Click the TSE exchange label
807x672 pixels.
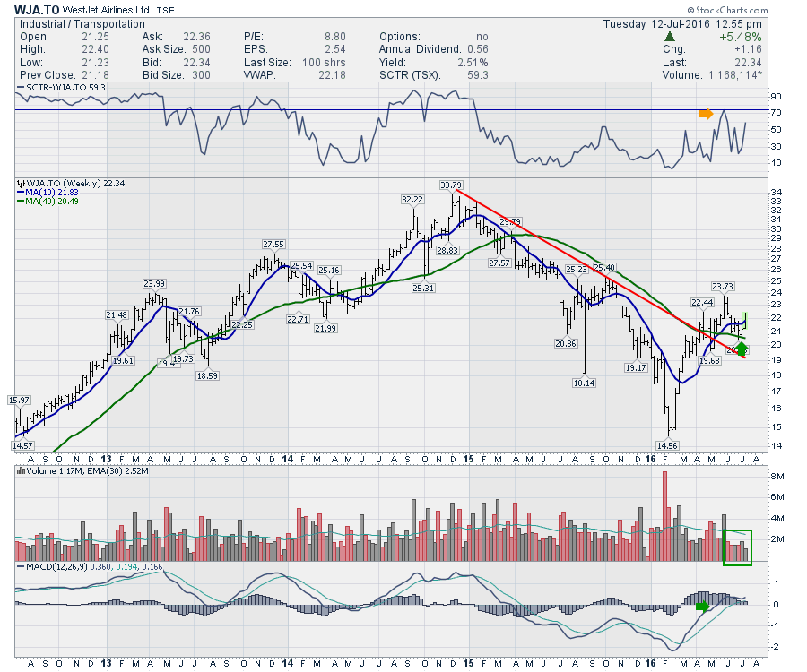click(165, 10)
